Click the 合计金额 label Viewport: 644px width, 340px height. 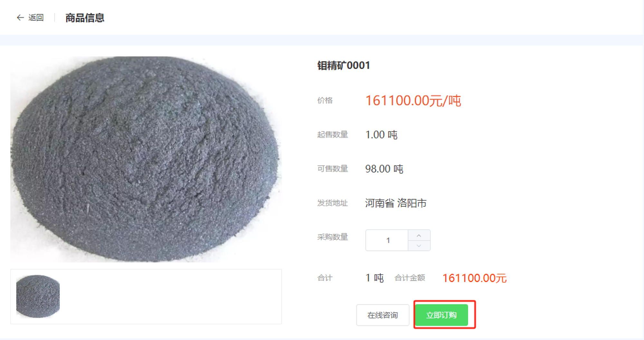tap(410, 278)
